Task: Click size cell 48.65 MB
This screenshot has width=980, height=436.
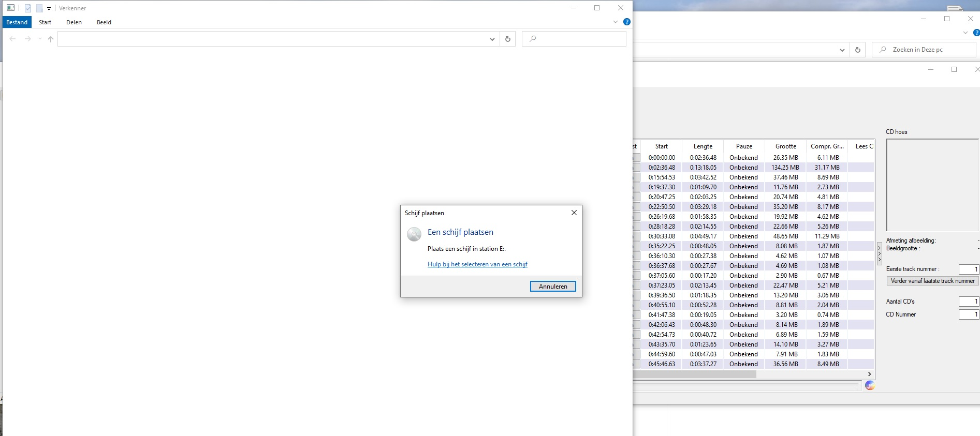Action: [x=786, y=236]
